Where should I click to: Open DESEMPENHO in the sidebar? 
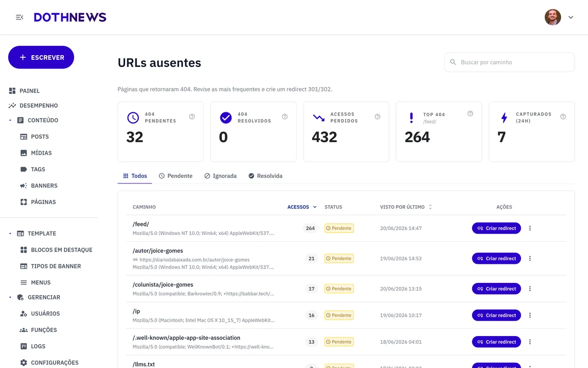(33, 106)
